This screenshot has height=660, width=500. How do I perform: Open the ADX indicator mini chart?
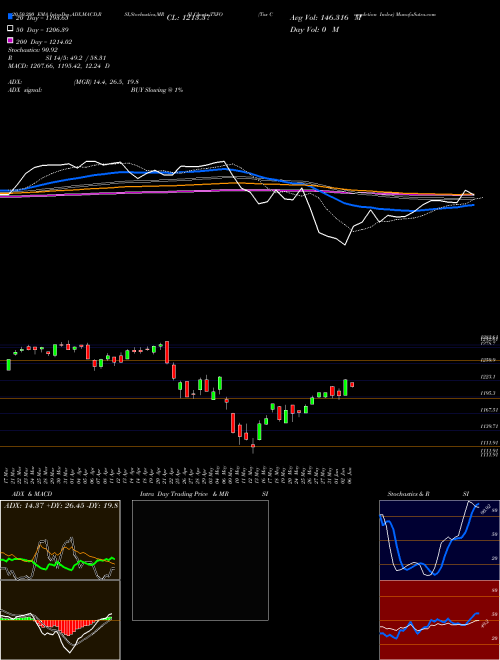click(x=60, y=540)
